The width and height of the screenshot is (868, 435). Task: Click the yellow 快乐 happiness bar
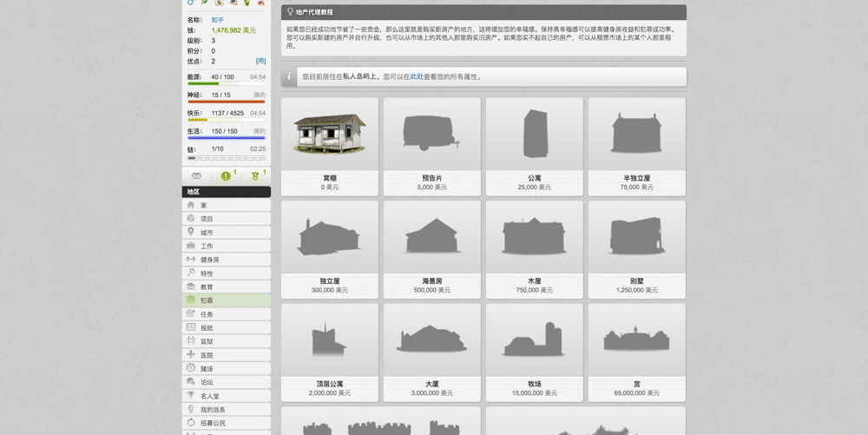[227, 120]
